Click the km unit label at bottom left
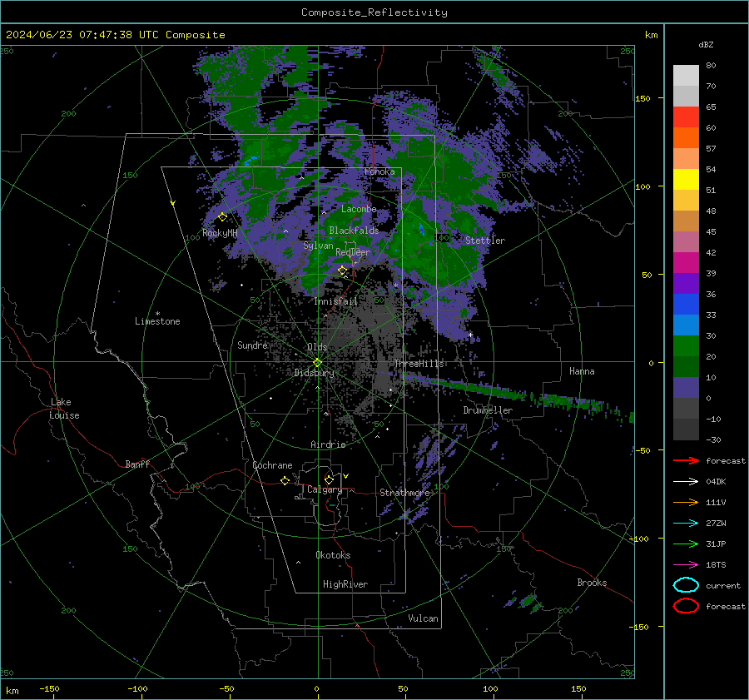Screen dimensions: 749x700 (12, 691)
